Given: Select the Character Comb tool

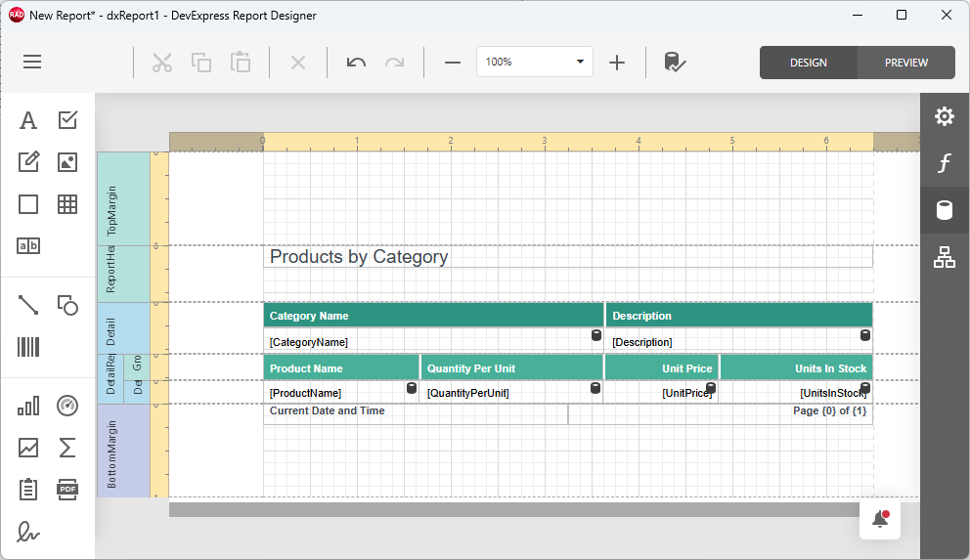Looking at the screenshot, I should coord(27,246).
